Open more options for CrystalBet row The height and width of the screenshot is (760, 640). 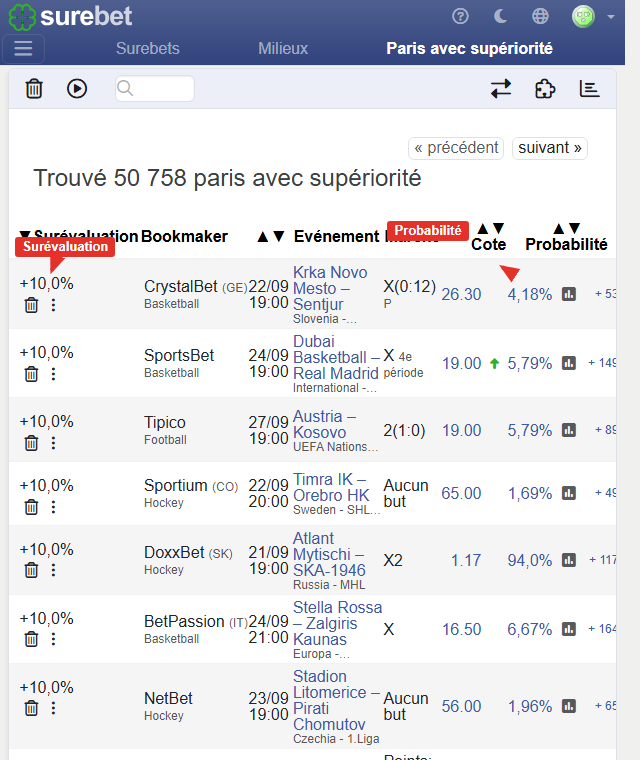(53, 305)
